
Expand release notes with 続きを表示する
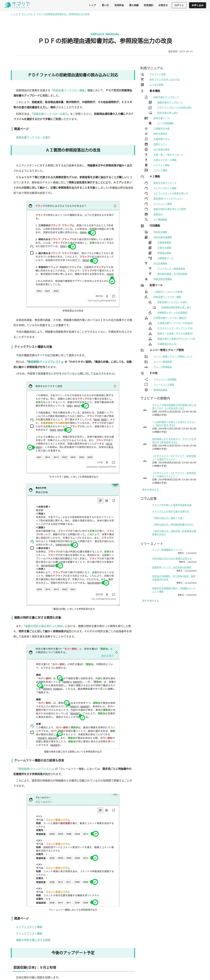151,601
